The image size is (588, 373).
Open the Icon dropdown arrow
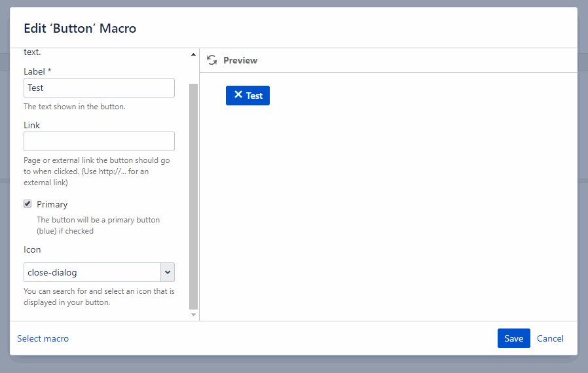(168, 272)
